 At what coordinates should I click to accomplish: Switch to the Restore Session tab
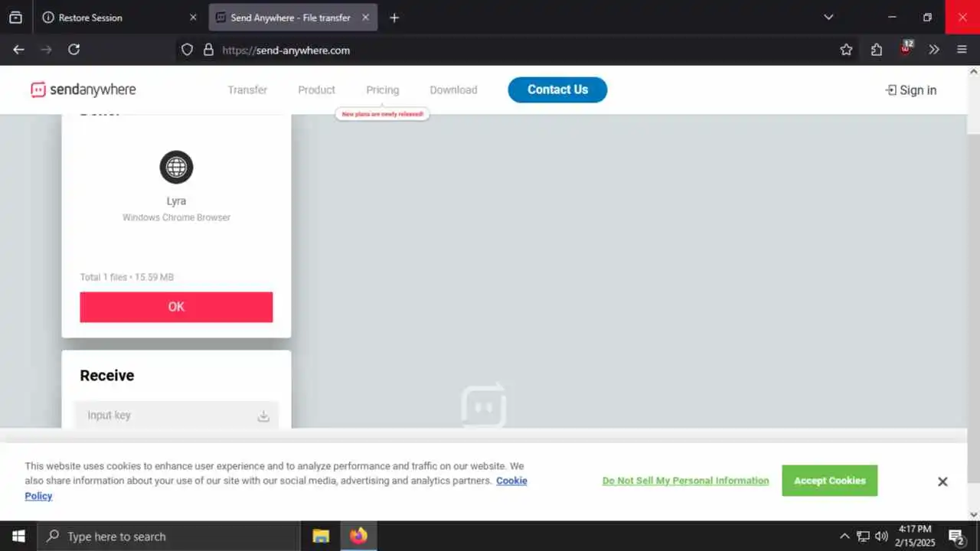120,17
